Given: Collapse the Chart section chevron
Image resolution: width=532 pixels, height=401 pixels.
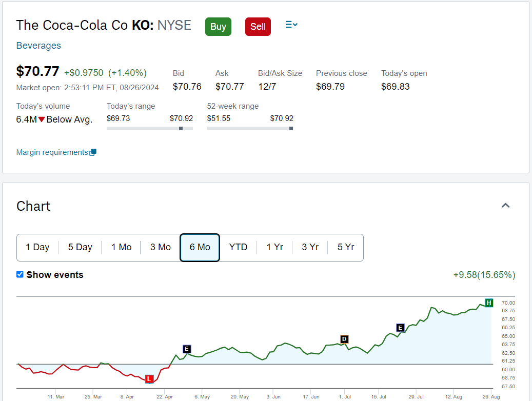Looking at the screenshot, I should click(505, 206).
